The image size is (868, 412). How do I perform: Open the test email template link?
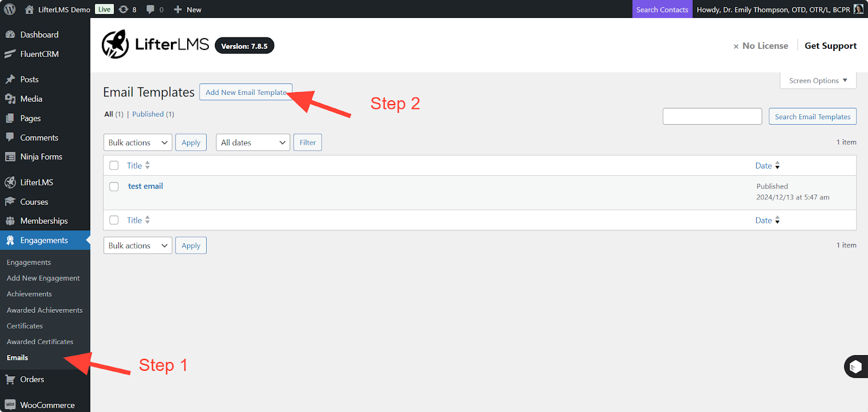pos(145,186)
